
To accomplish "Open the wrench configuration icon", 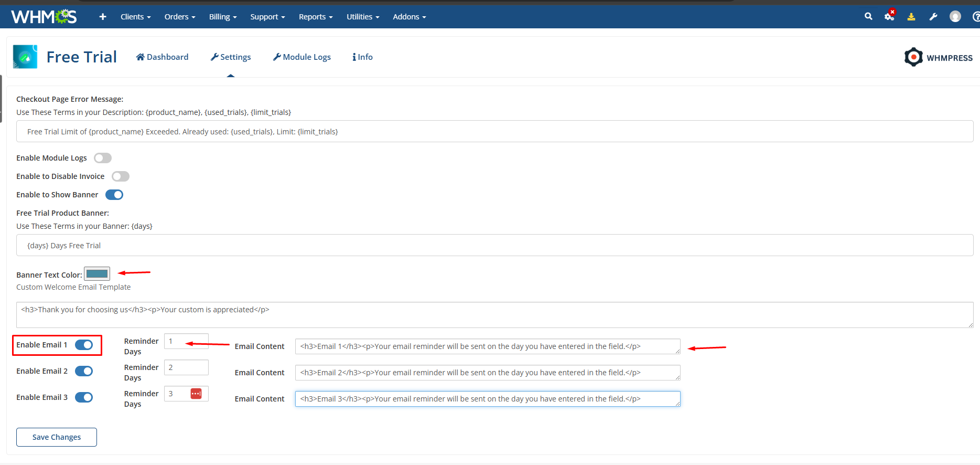I will point(933,17).
